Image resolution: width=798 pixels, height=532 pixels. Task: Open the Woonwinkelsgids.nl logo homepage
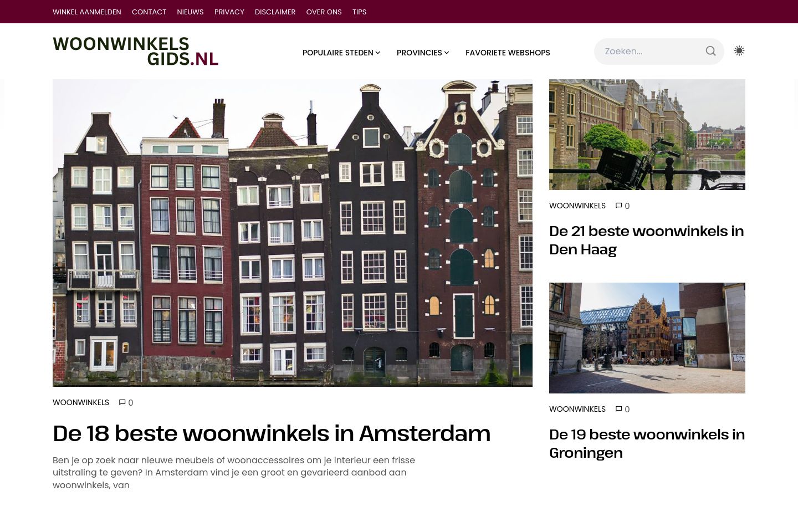click(x=135, y=51)
